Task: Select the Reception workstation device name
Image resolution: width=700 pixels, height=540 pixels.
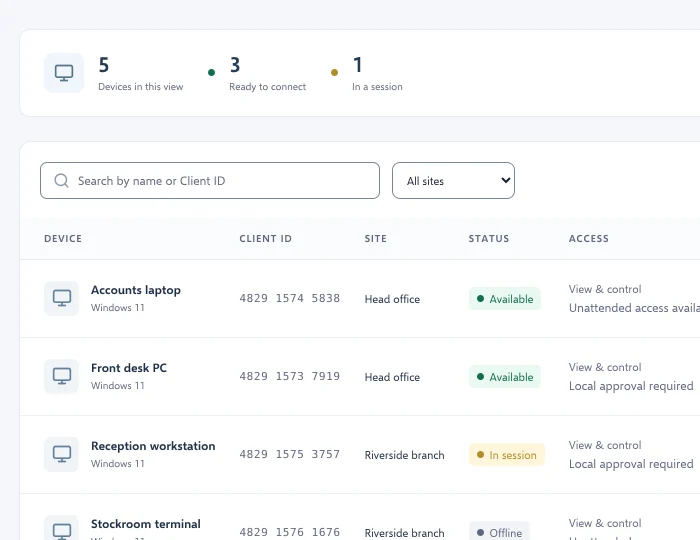Action: [153, 446]
